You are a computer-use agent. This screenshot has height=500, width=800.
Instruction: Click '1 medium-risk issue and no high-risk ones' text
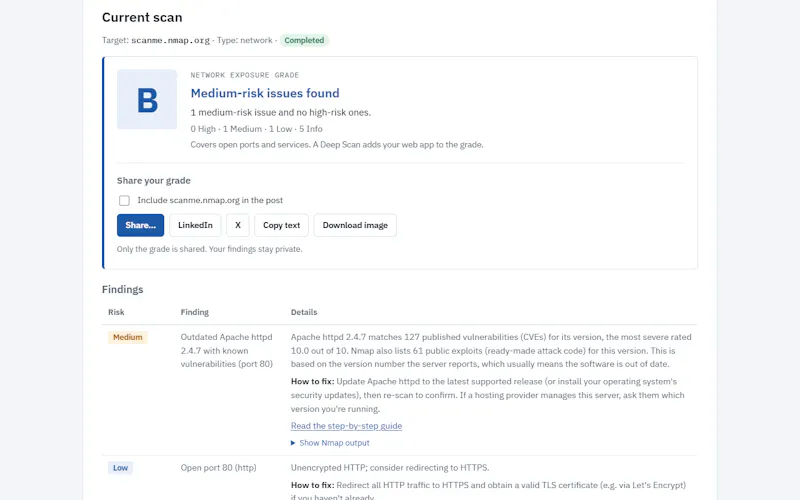pyautogui.click(x=281, y=112)
